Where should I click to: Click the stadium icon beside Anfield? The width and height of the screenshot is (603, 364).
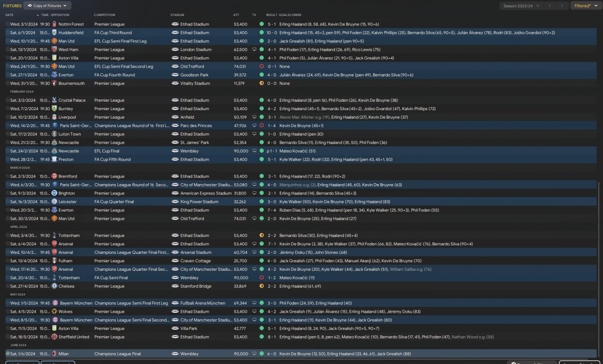point(175,117)
